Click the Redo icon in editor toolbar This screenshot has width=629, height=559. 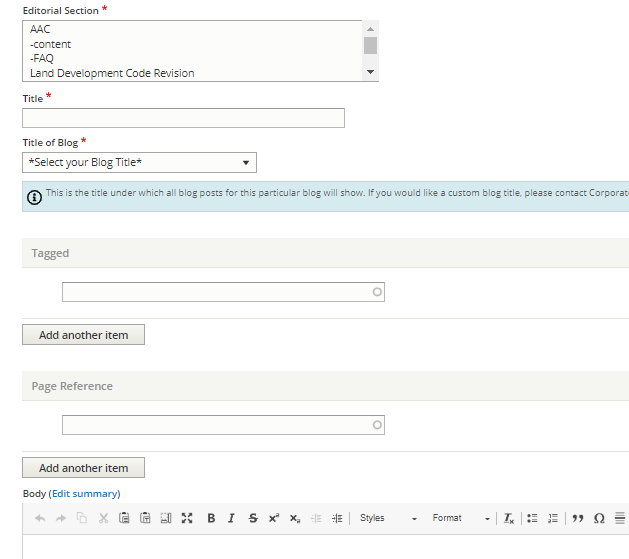61,518
